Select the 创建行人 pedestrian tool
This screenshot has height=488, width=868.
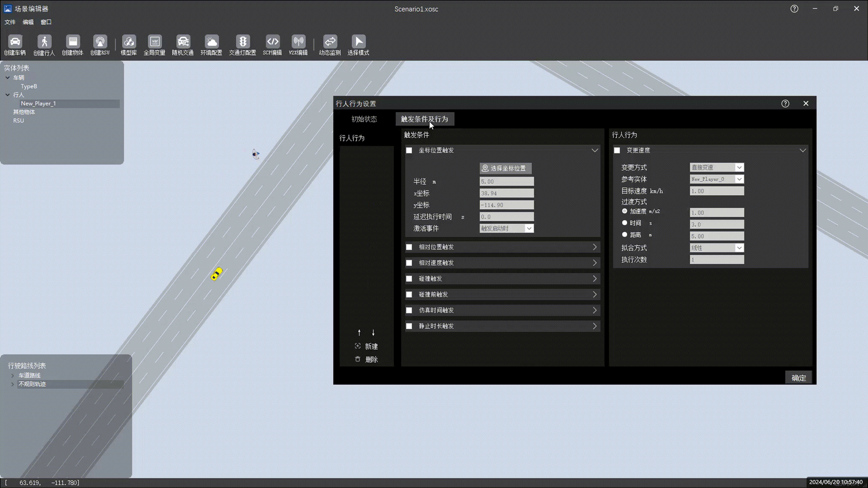(x=44, y=42)
